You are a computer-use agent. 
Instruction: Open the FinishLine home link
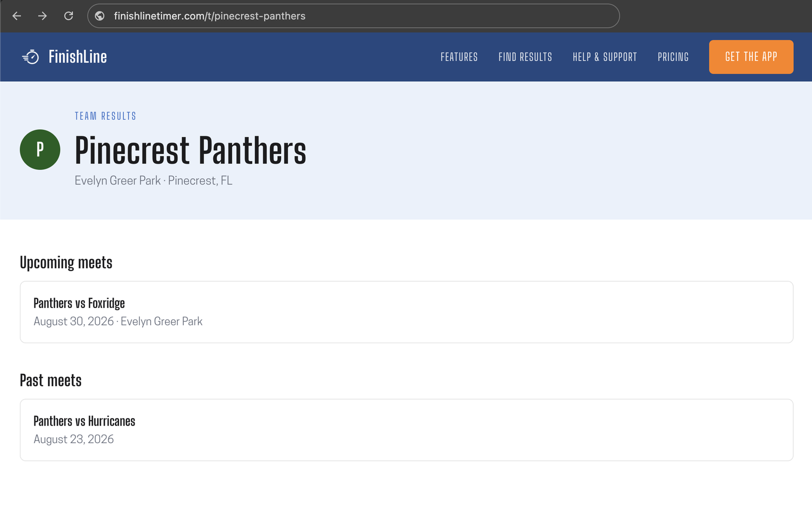(64, 57)
